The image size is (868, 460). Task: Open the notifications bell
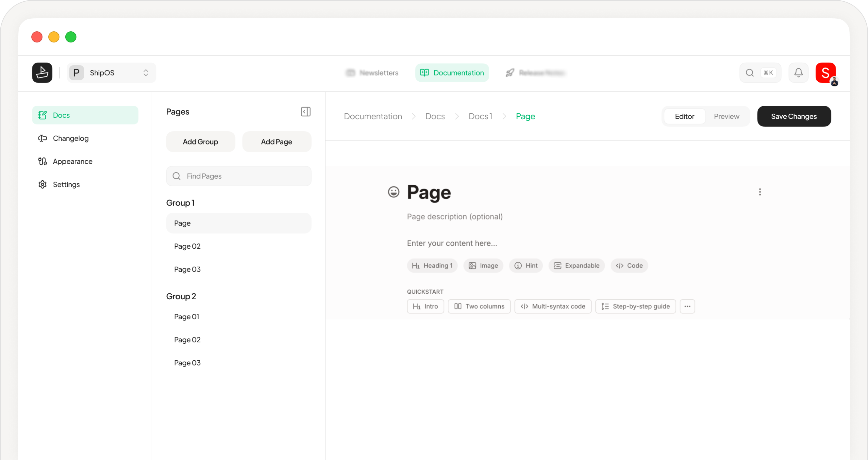coord(798,73)
